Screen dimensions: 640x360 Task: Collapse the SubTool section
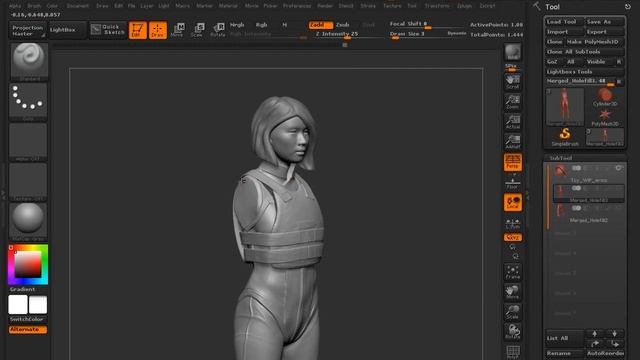click(x=560, y=158)
